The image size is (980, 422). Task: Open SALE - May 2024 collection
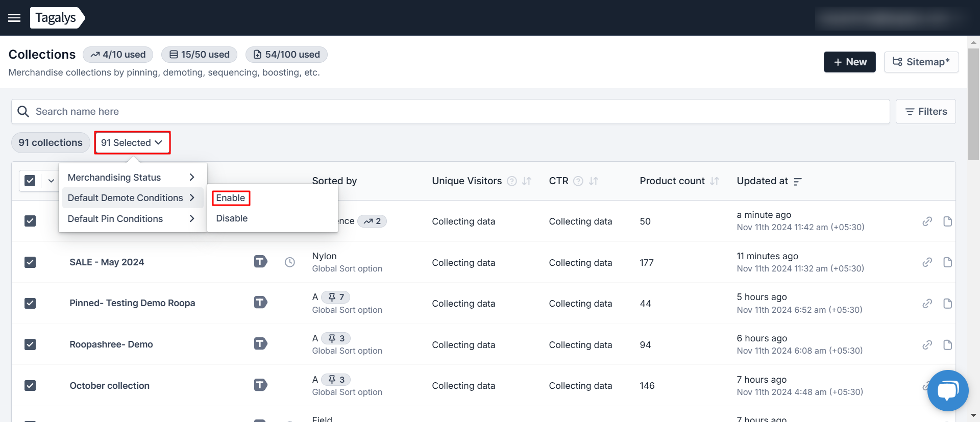click(107, 262)
